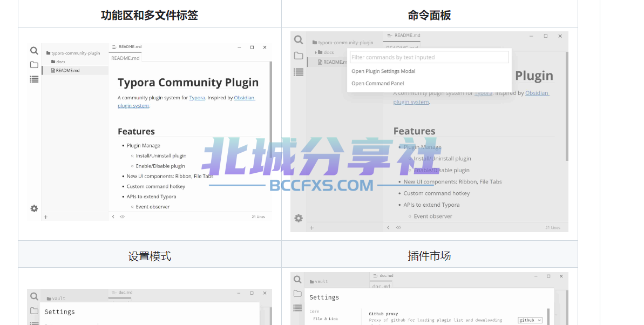Click the 插件市场 column heading
The height and width of the screenshot is (325, 644).
coord(429,256)
